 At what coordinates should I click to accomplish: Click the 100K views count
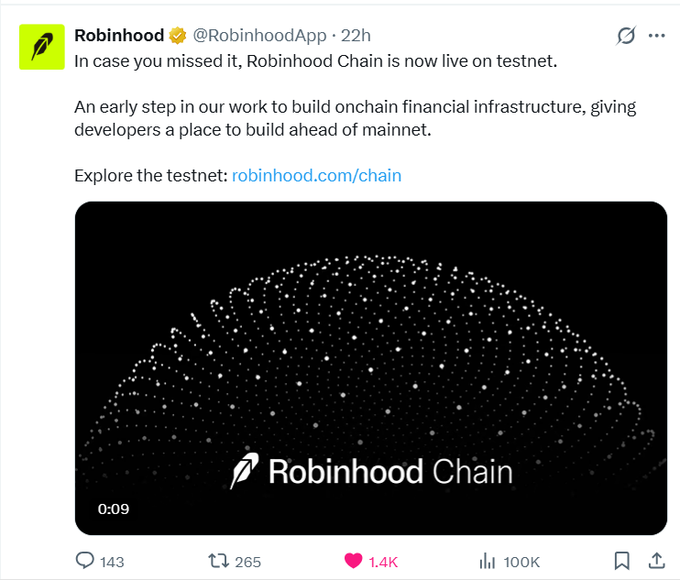click(522, 562)
